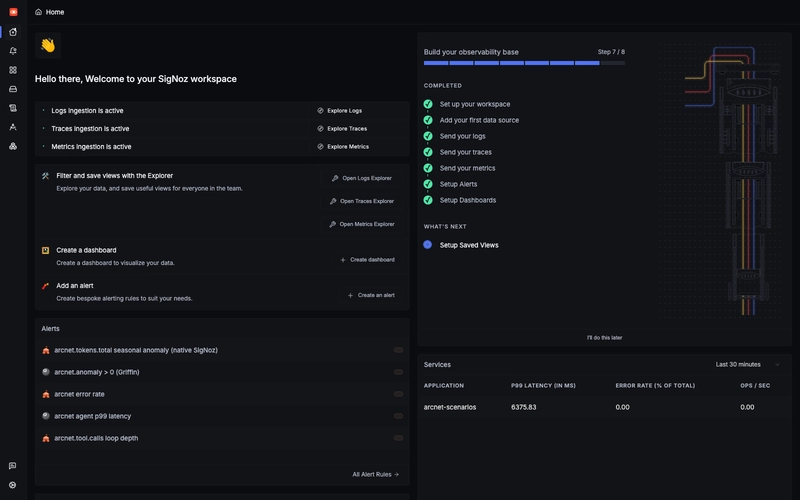Screen dimensions: 800x500
Task: Open the Home icon in the left sidebar
Action: coord(13,32)
